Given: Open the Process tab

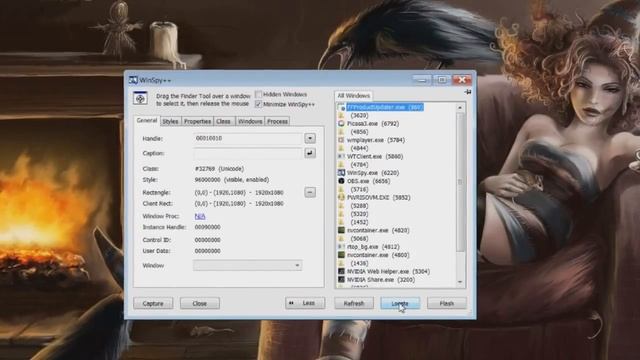Looking at the screenshot, I should [x=278, y=121].
